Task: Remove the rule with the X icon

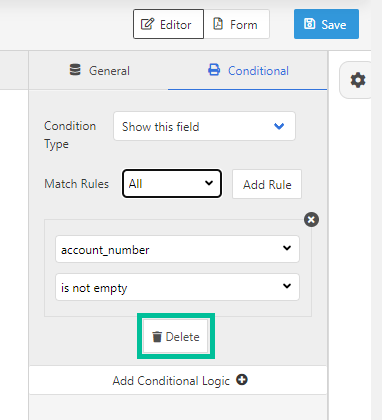Action: 311,220
